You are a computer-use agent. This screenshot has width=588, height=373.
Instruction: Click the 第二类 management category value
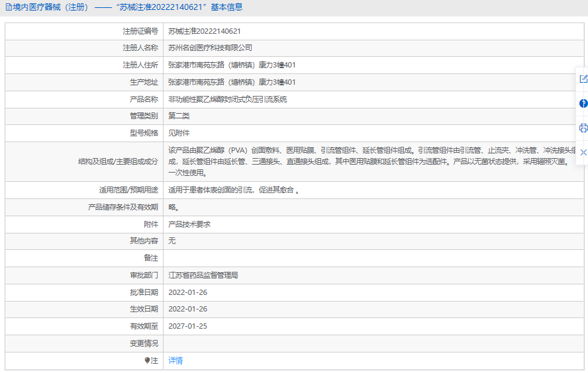(179, 116)
